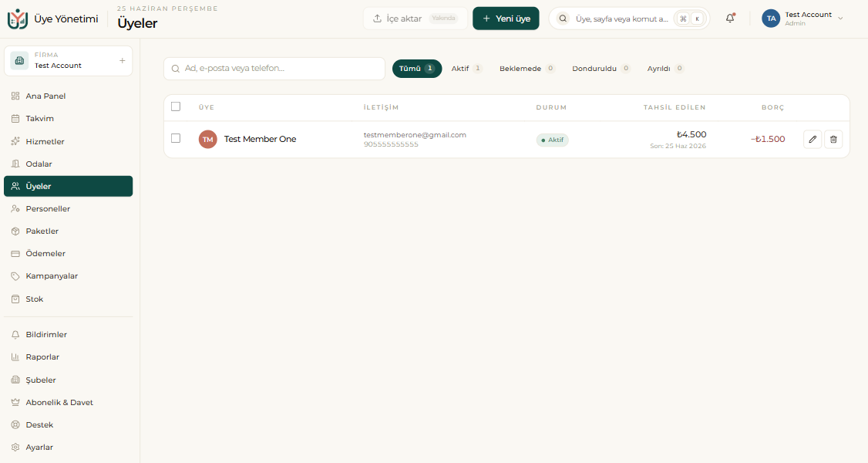Click the İçe aktar import button

pyautogui.click(x=415, y=19)
